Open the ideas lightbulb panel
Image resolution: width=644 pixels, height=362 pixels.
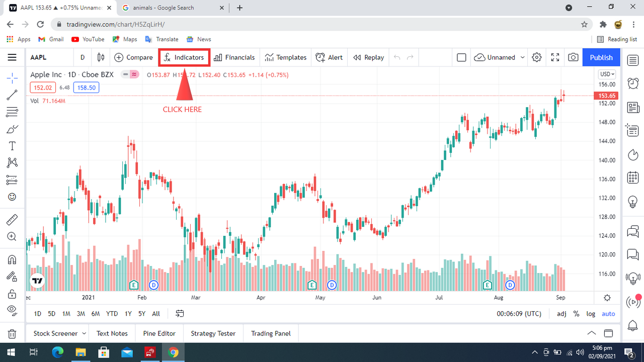(x=633, y=201)
